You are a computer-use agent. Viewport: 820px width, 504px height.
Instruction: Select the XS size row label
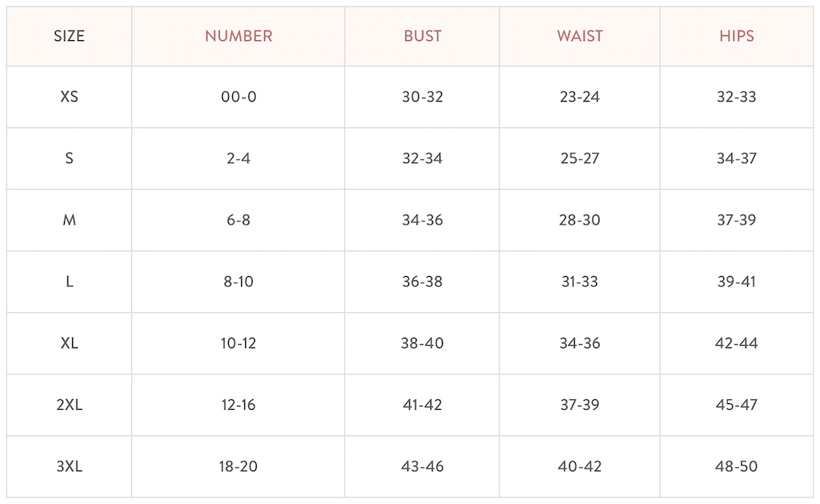click(69, 97)
